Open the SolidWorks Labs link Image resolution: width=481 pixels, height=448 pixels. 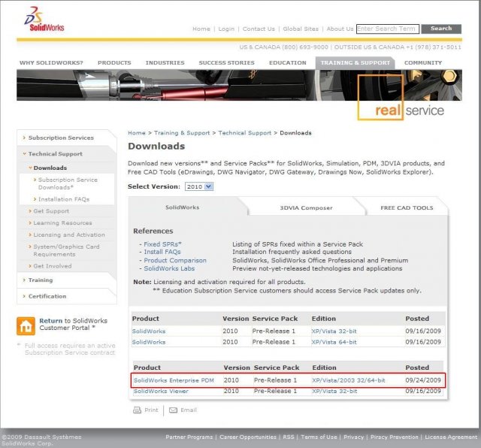[x=169, y=268]
